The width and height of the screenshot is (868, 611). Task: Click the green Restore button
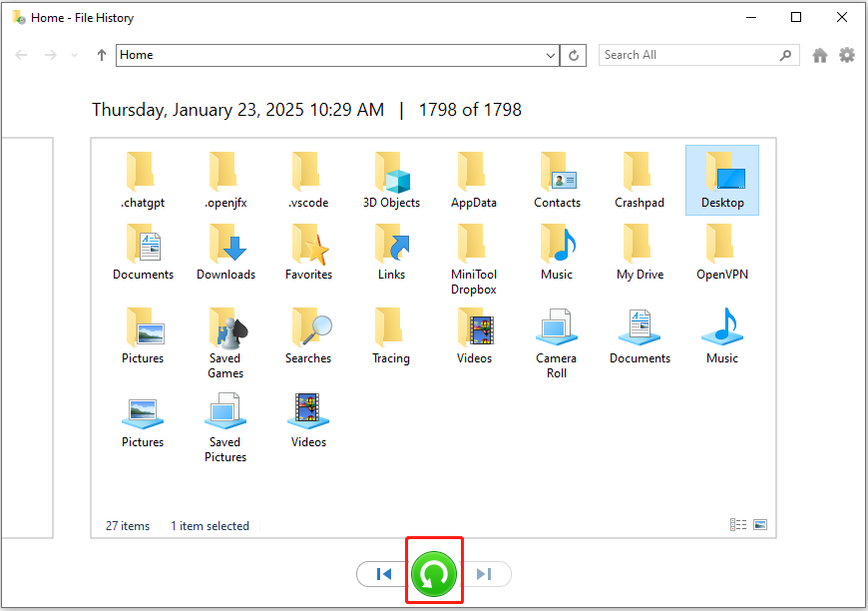click(434, 574)
